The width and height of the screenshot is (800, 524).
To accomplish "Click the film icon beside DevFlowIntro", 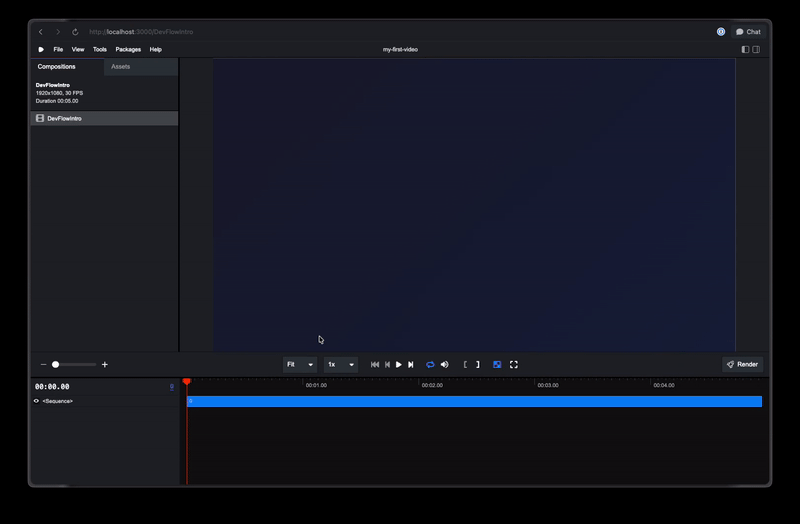I will coord(40,118).
